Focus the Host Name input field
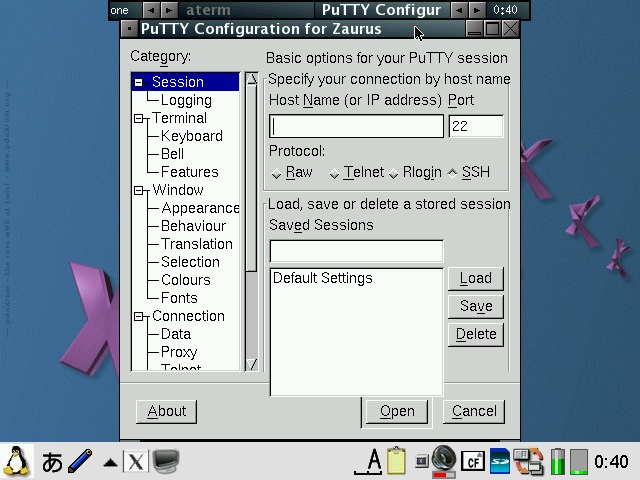Screen dimensions: 640x480 pos(357,126)
